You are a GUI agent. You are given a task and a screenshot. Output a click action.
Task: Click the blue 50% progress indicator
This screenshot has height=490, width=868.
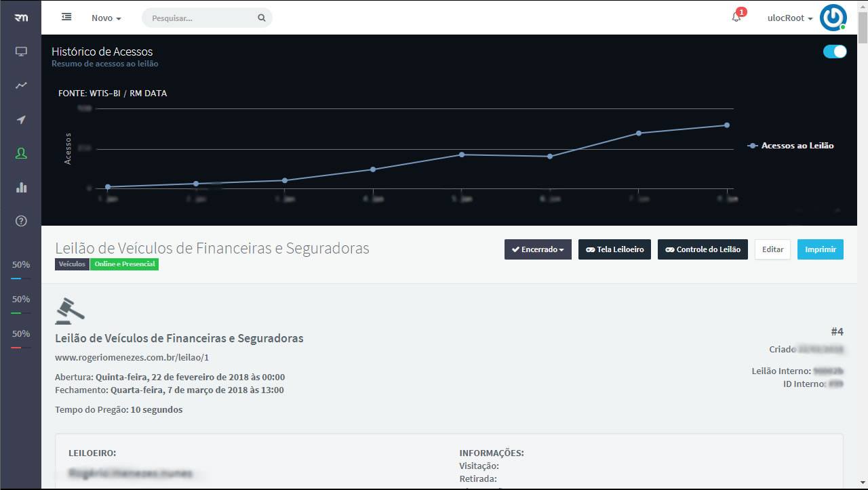click(x=21, y=268)
